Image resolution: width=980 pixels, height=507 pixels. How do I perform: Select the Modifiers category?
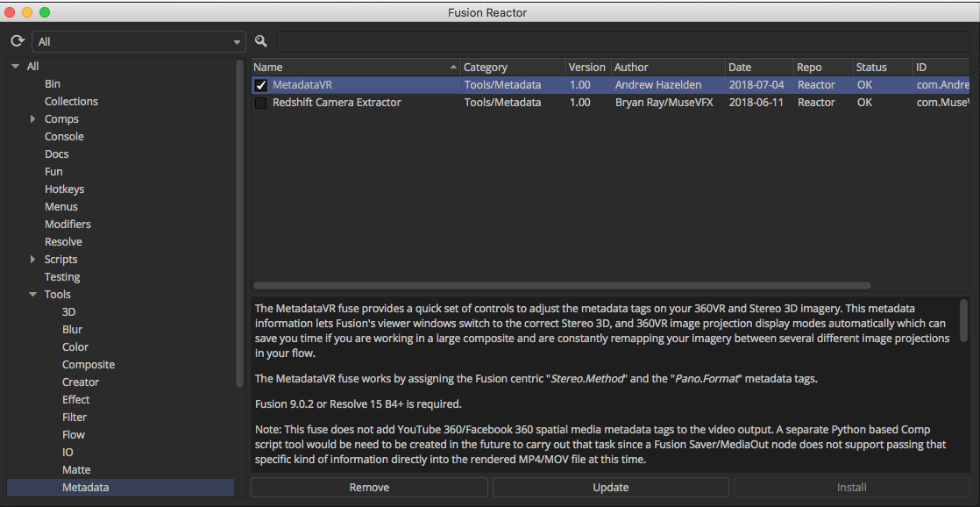coord(67,224)
